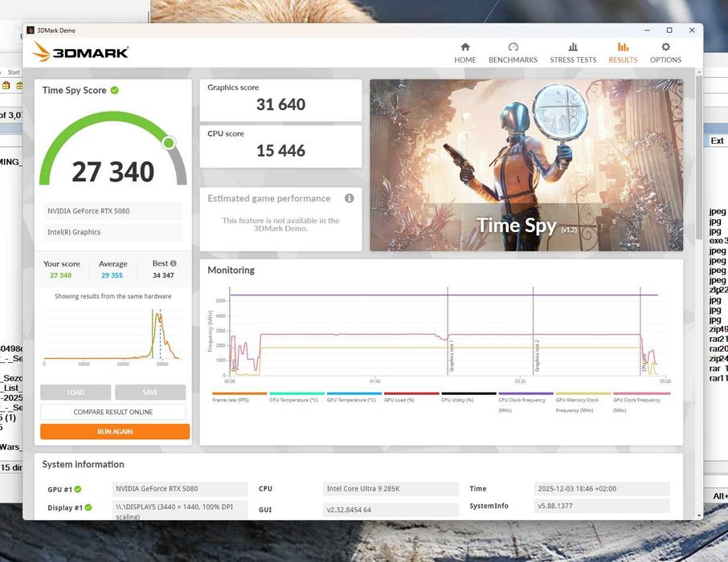This screenshot has width=728, height=562.
Task: Click the green check next to GPU #1
Action: point(78,489)
